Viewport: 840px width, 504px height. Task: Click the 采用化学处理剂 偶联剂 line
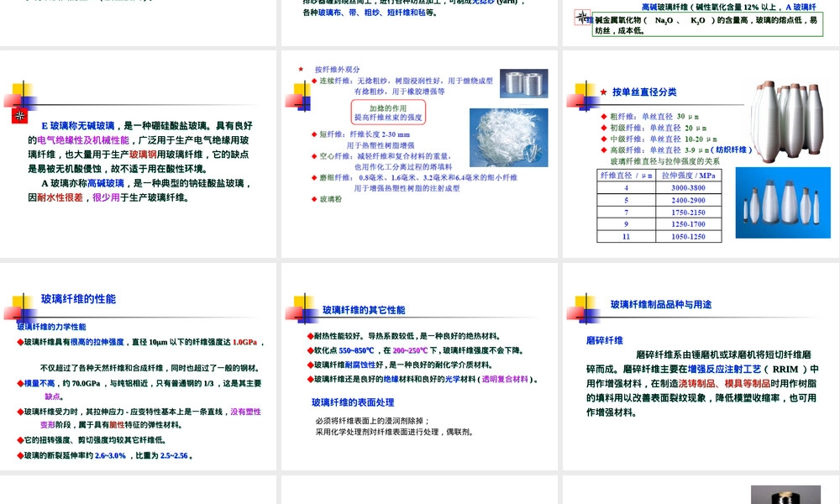click(x=395, y=432)
